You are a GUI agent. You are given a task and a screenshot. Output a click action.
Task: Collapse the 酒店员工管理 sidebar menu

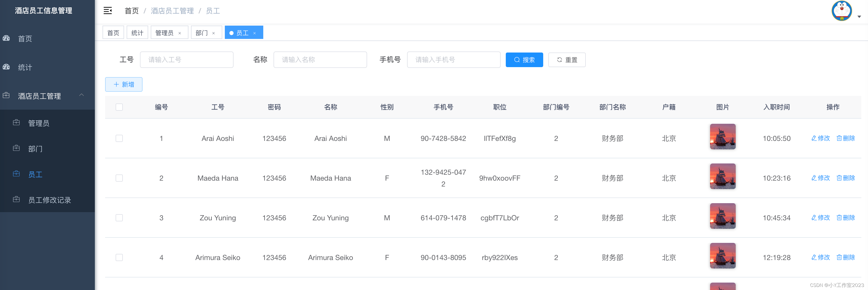81,95
